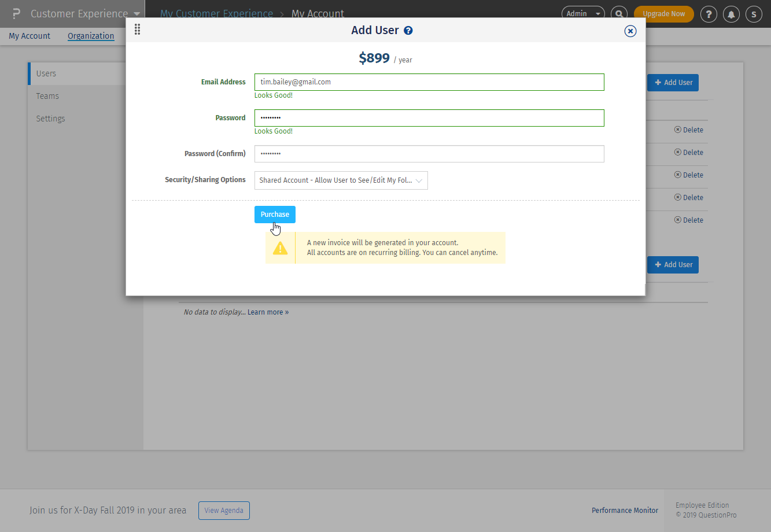Click the QuestionPro logo icon
The height and width of the screenshot is (532, 771).
point(15,13)
